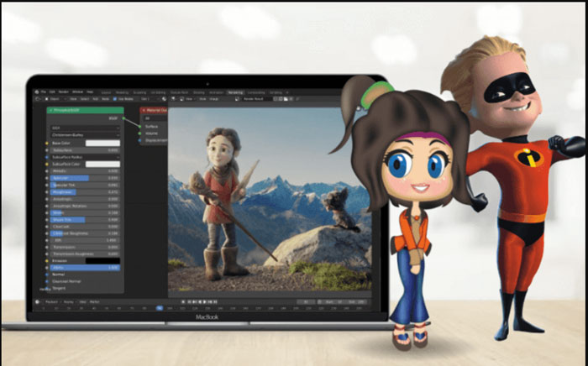Open the image editor type selector icon
Screen dimensions: 588x366
click(173, 99)
